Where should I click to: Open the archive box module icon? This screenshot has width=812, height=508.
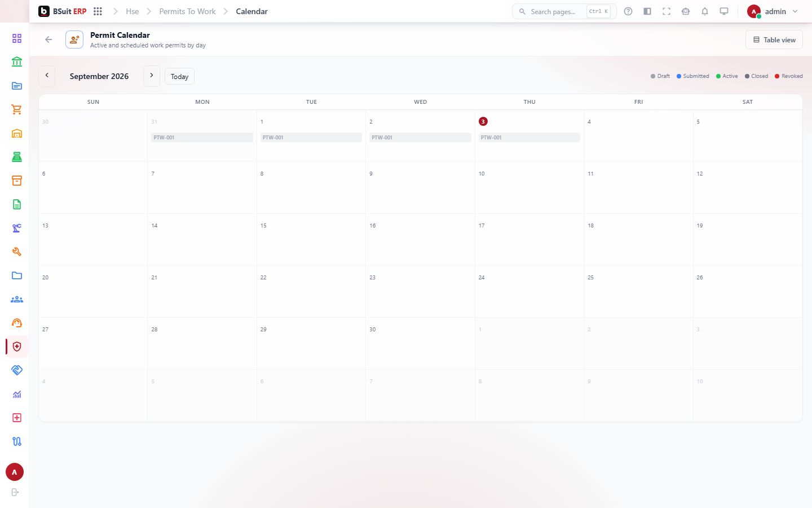[17, 181]
